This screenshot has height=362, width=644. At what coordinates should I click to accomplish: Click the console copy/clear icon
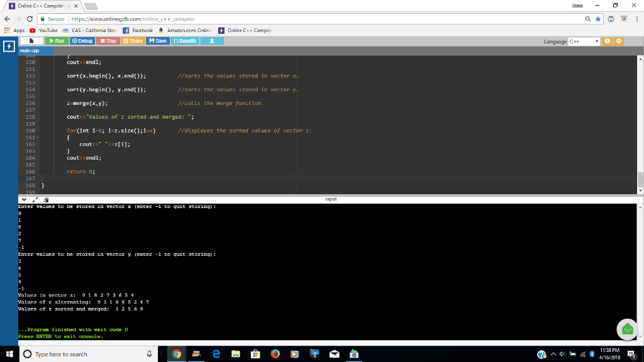(46, 199)
